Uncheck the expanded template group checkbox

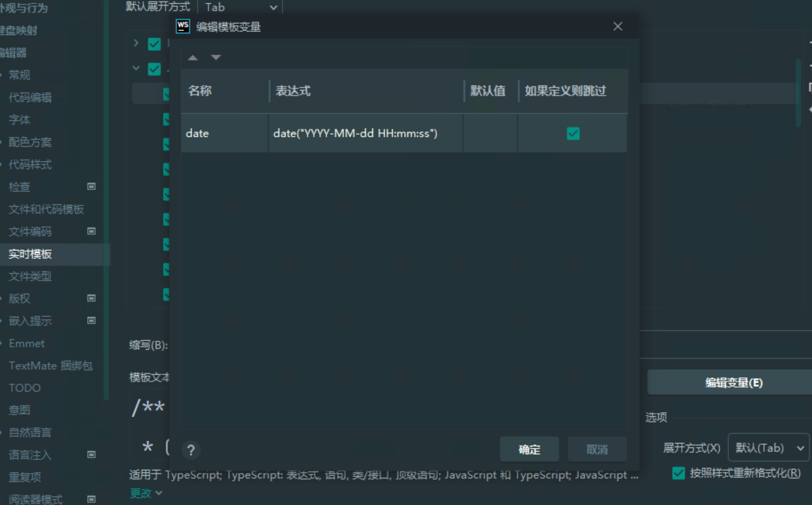154,69
